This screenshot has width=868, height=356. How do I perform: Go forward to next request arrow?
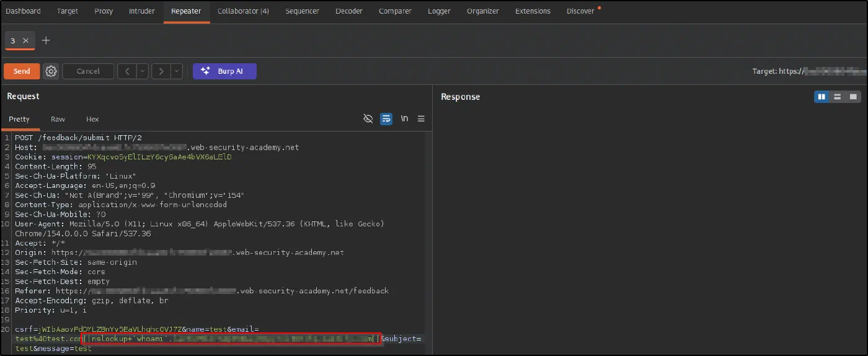click(161, 71)
